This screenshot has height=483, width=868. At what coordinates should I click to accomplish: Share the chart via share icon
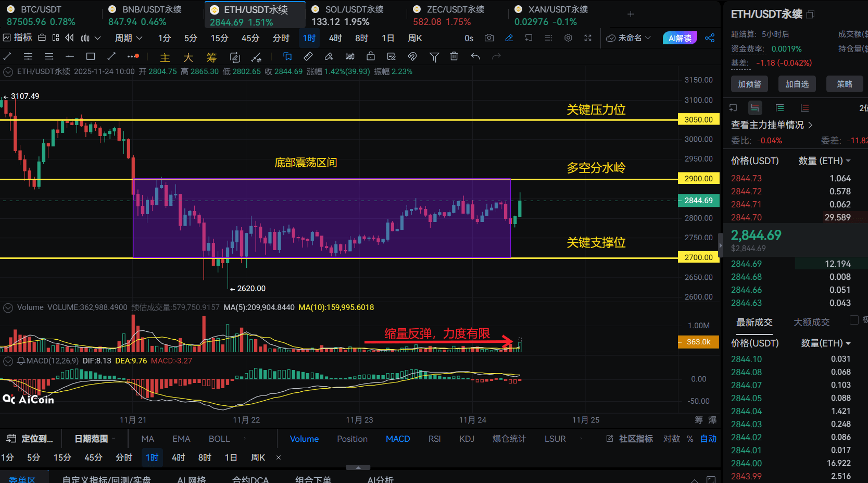point(710,38)
